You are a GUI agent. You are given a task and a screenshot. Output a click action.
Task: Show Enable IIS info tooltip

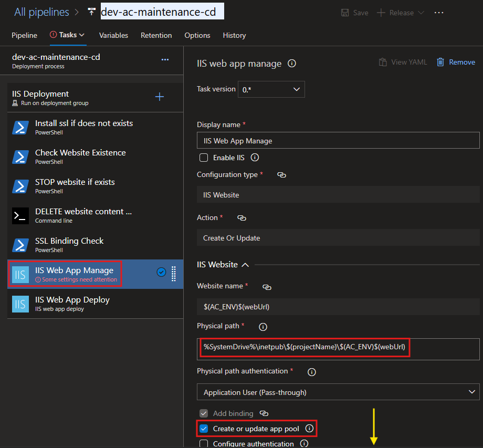point(255,158)
